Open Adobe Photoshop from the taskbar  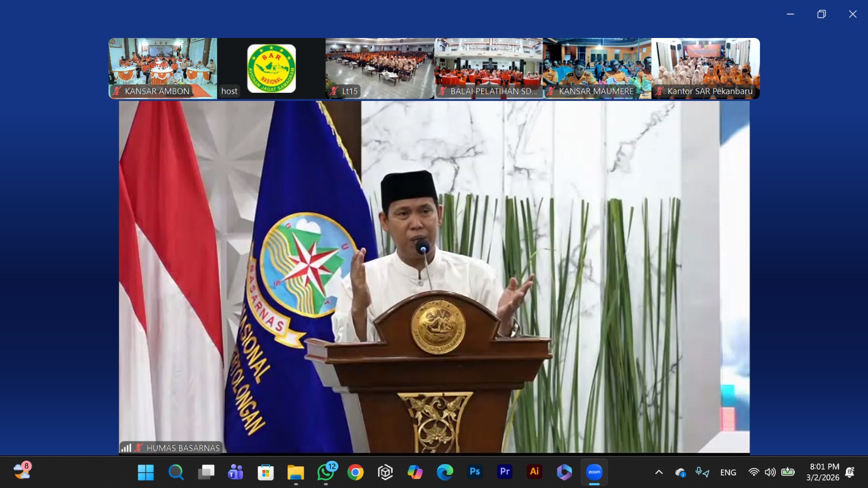pos(475,472)
